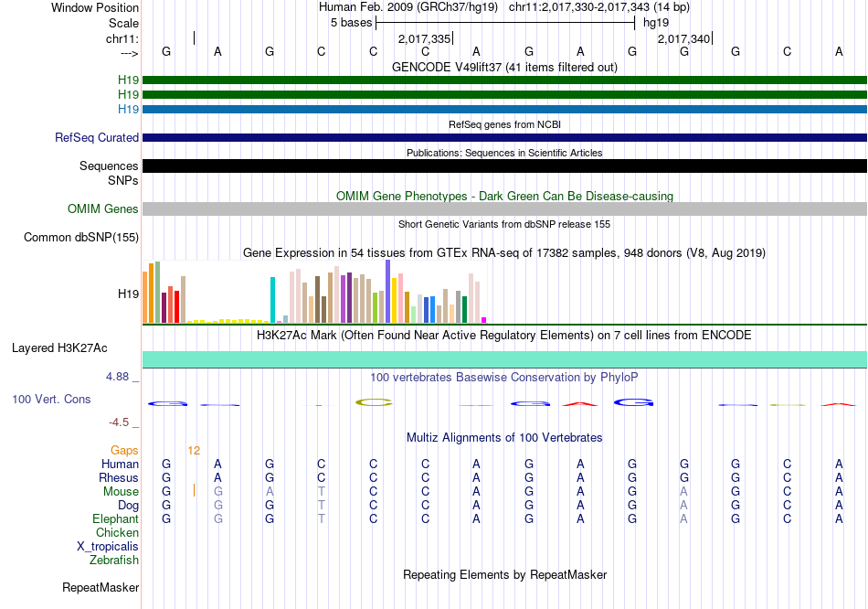The height and width of the screenshot is (609, 868).
Task: Click the black Publications sequences bar
Action: tap(504, 166)
